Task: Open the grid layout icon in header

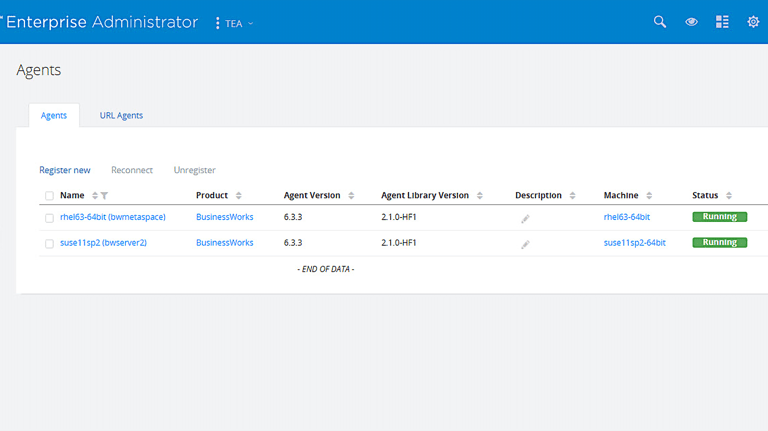Action: tap(722, 22)
